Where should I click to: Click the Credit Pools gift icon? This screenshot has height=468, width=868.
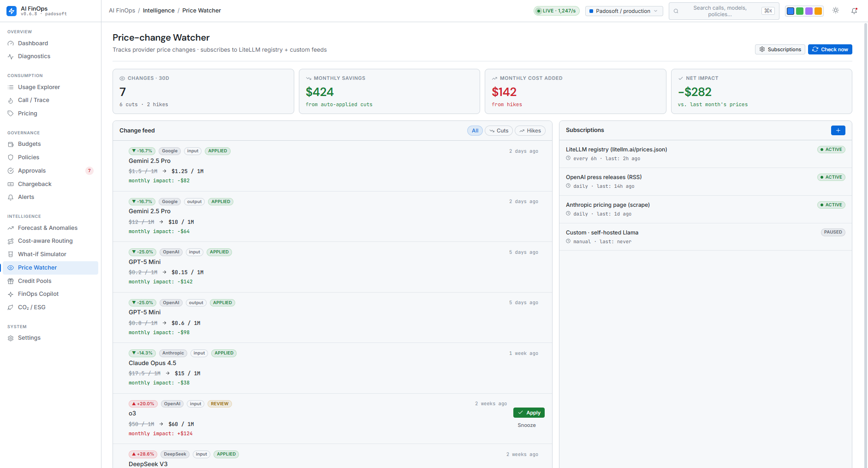tap(11, 281)
